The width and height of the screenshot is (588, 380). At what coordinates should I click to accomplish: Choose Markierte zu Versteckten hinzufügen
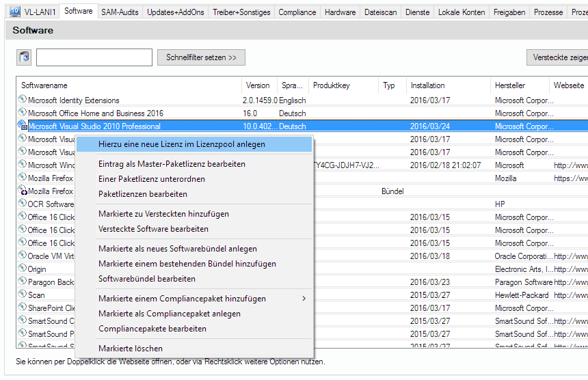coord(194,214)
